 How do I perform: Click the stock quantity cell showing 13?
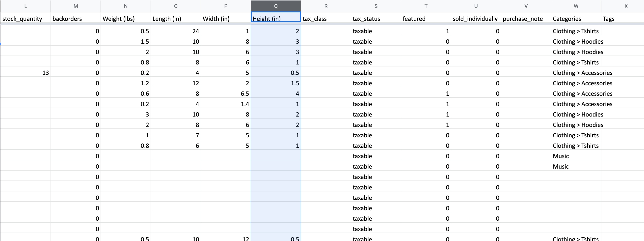[26, 73]
